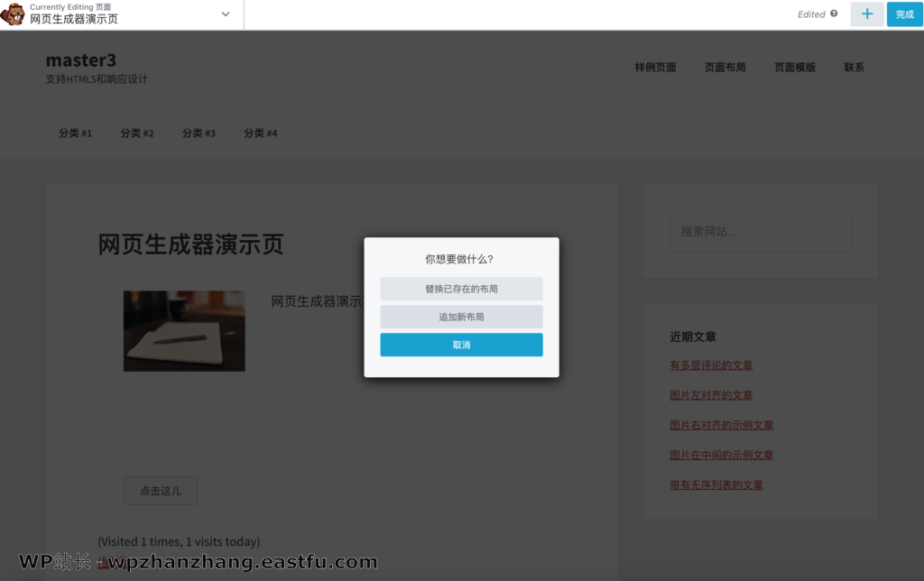Select category tab 分类 #1
The image size is (924, 581).
point(75,133)
